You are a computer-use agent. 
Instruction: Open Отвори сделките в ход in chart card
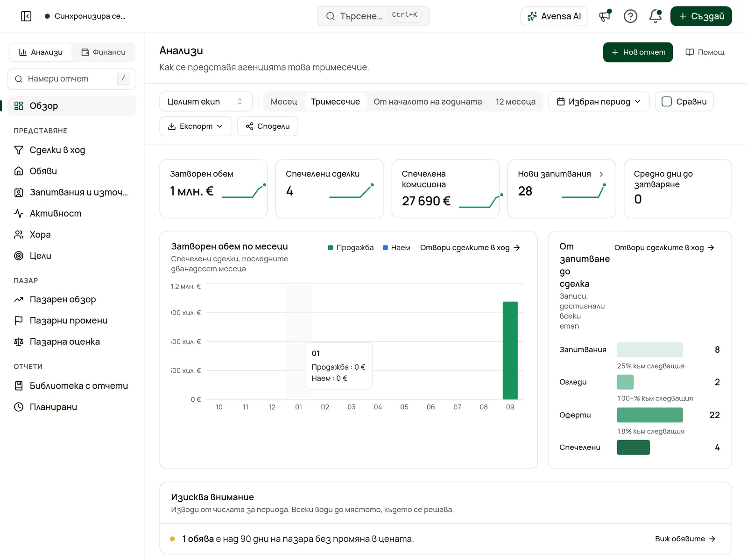coord(470,248)
